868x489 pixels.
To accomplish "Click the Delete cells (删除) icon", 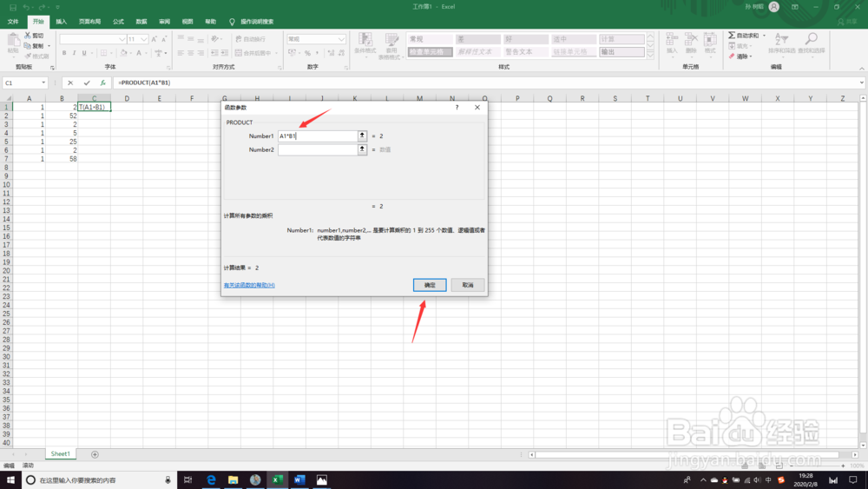I will click(x=691, y=39).
